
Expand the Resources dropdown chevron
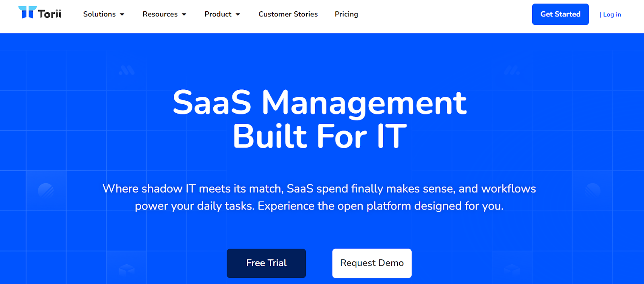[x=185, y=14]
